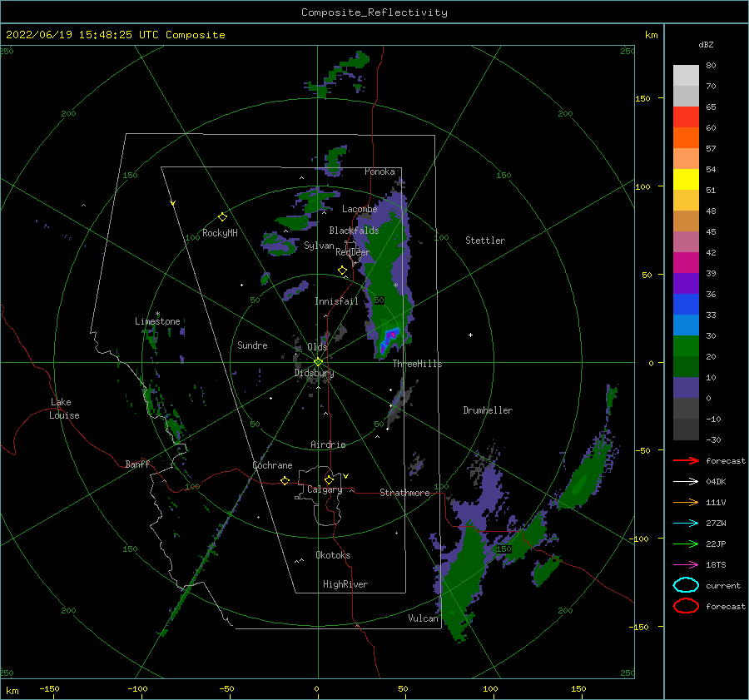Viewport: 749px width, 700px height.
Task: Click the Lacombe city label
Action: (360, 209)
